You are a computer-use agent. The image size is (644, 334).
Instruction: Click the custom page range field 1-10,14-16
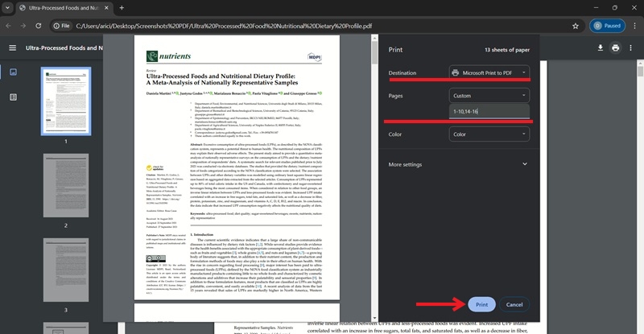click(489, 111)
